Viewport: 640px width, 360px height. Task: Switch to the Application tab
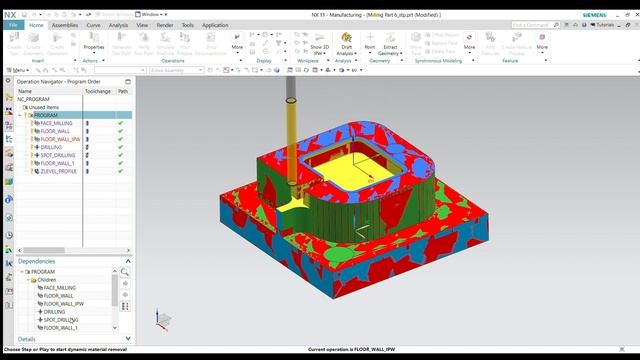215,25
